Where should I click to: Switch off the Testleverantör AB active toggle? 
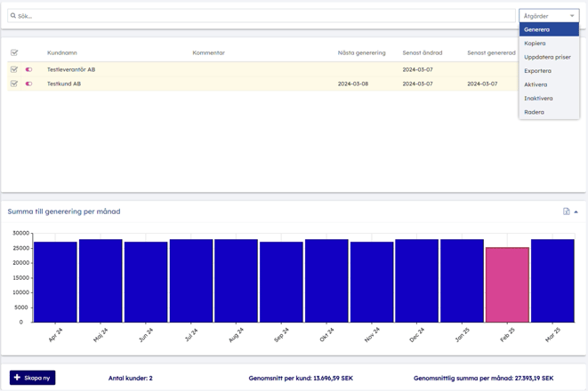pyautogui.click(x=28, y=69)
